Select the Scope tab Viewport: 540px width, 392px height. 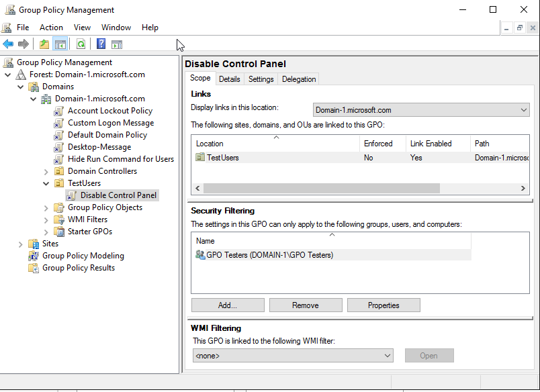click(x=200, y=78)
